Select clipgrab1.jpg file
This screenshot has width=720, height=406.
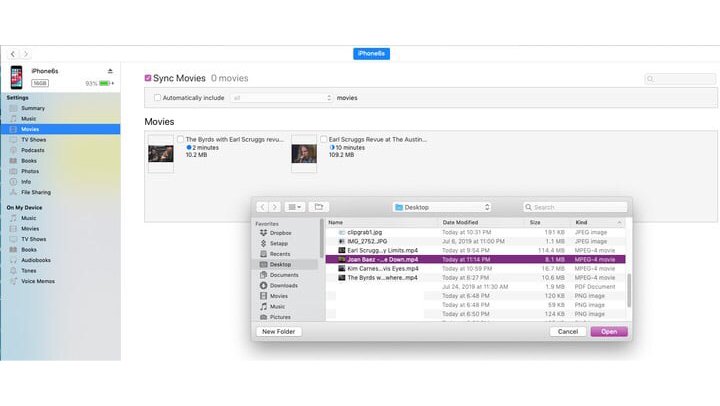(x=475, y=232)
